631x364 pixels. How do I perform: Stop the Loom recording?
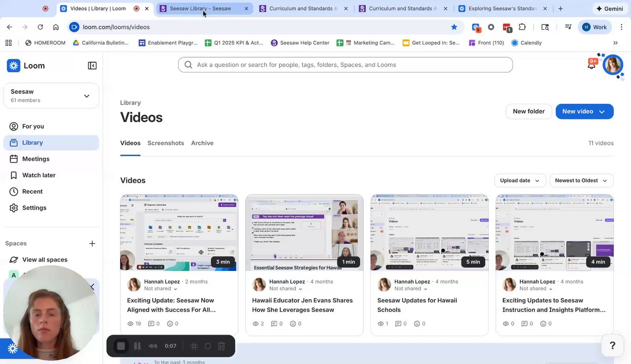[121, 346]
